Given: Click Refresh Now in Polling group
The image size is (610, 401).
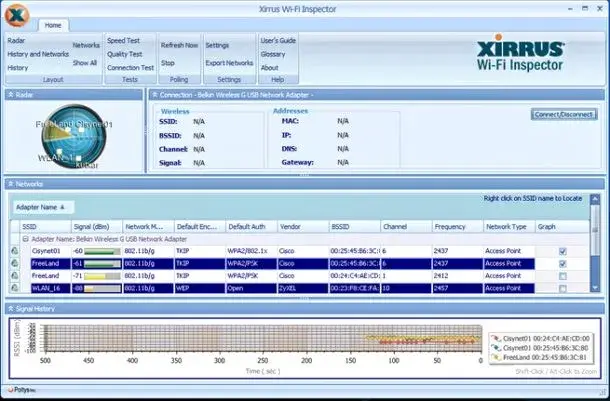Looking at the screenshot, I should click(x=179, y=45).
